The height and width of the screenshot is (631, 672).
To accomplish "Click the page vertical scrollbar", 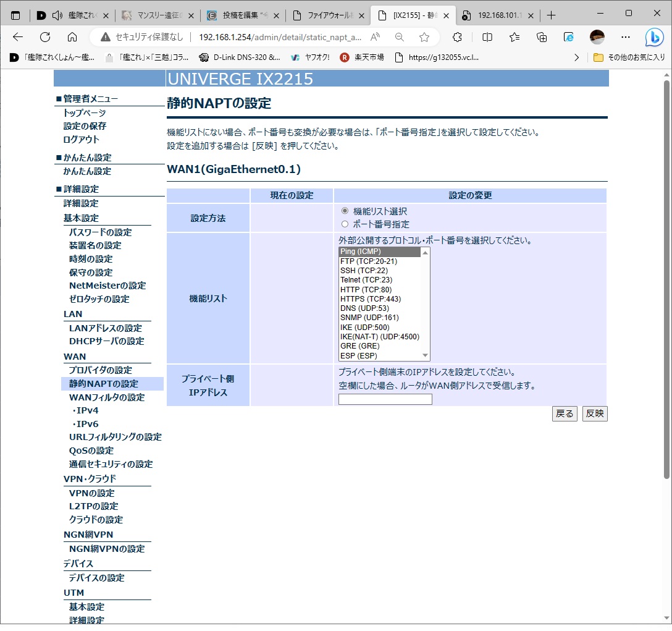I will point(666,279).
